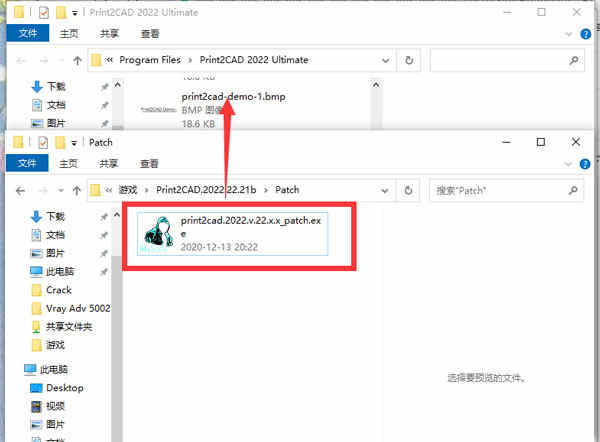
Task: Click forward arrow in Print2CAD window
Action: (44, 60)
